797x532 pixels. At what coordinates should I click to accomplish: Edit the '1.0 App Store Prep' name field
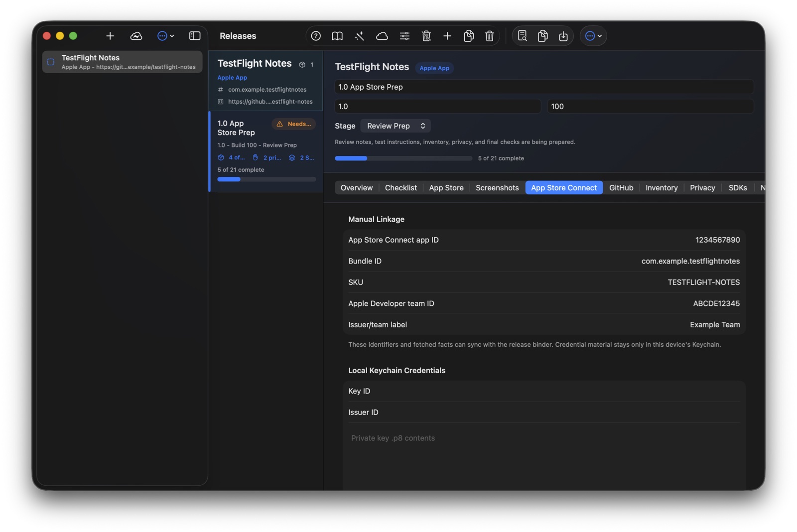pos(544,87)
